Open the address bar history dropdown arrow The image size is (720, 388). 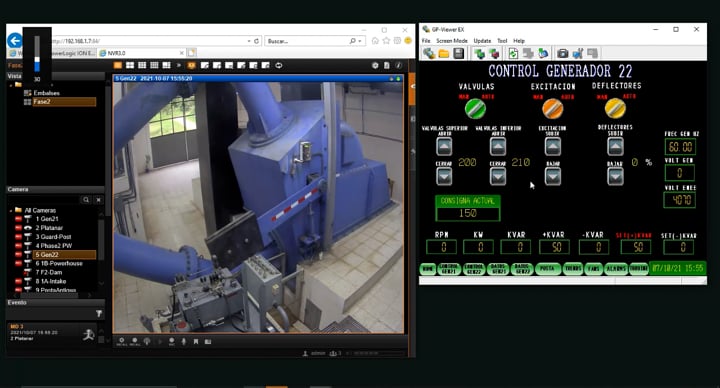point(249,41)
